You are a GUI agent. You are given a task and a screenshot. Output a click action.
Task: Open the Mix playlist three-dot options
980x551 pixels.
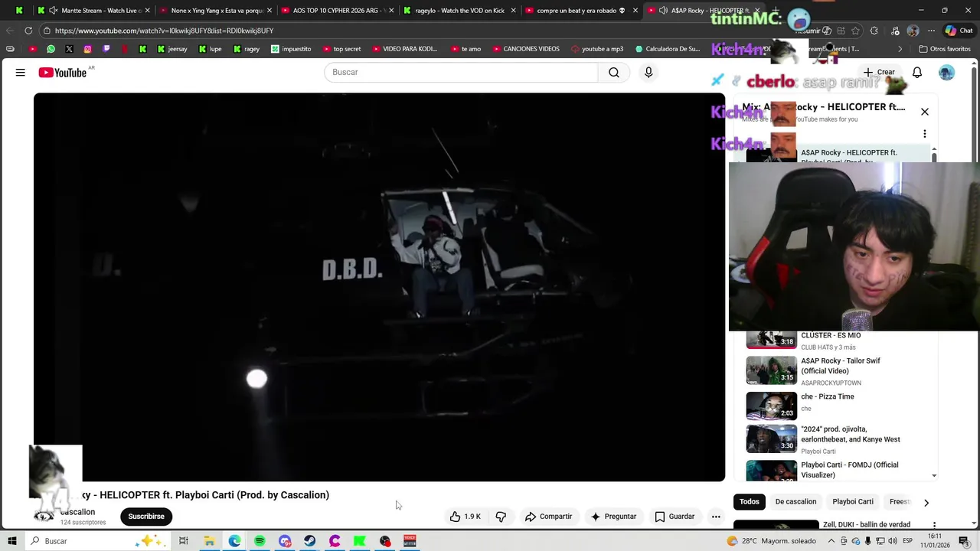[925, 134]
